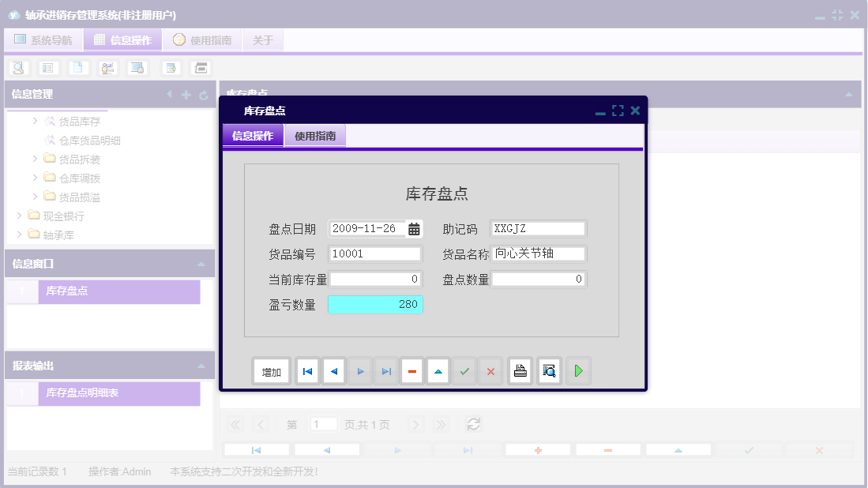Screen dimensions: 868x488
Task: Click the previous record arrow icon
Action: 333,370
